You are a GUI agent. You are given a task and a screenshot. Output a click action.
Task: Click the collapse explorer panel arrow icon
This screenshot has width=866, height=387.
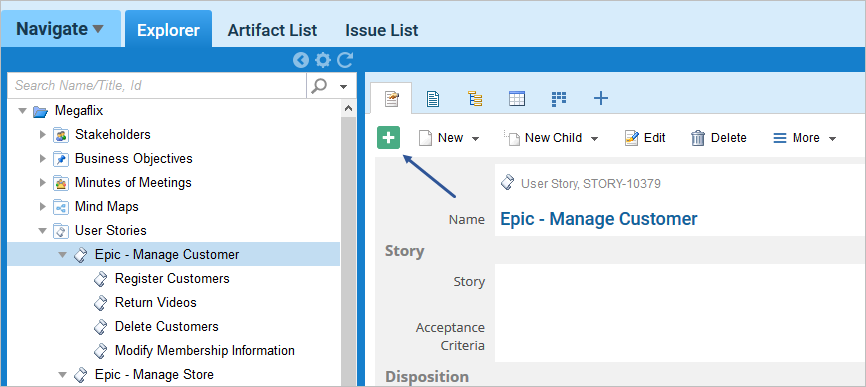click(301, 60)
